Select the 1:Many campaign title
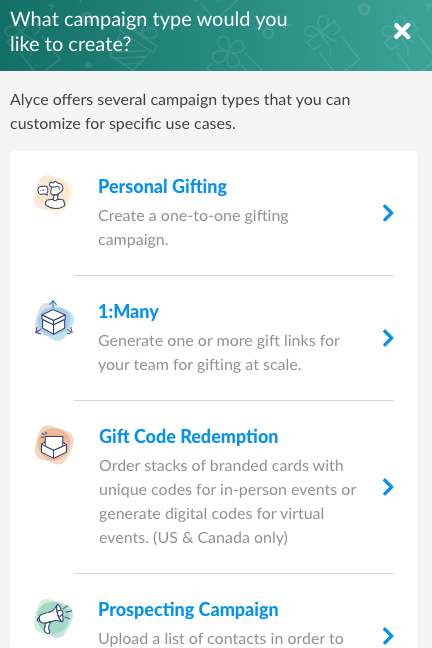Viewport: 432px width, 648px height. point(128,311)
